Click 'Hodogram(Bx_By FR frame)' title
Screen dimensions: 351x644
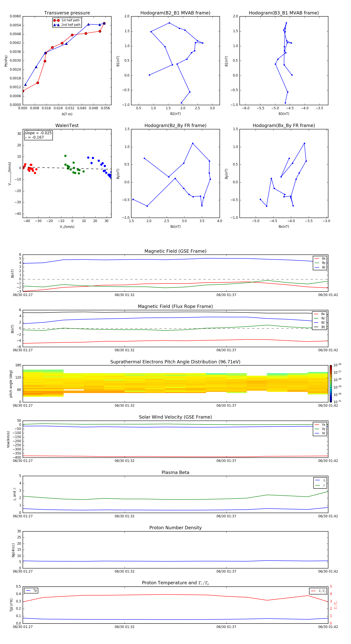pyautogui.click(x=284, y=125)
